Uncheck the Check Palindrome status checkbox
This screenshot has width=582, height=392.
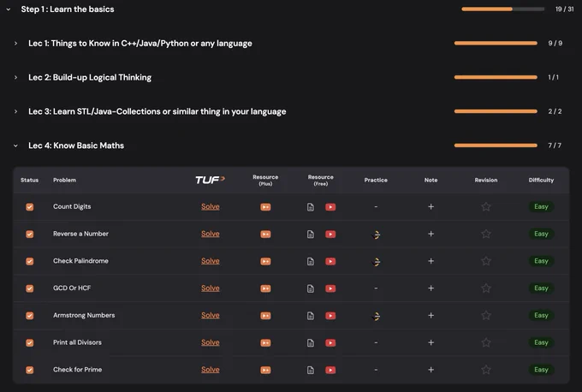click(x=30, y=261)
